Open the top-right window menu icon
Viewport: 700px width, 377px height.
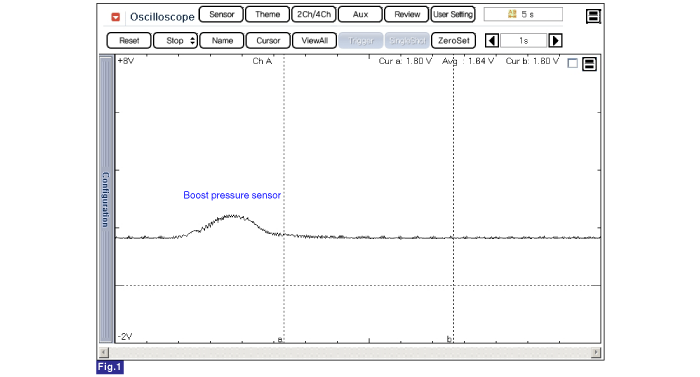tap(593, 17)
